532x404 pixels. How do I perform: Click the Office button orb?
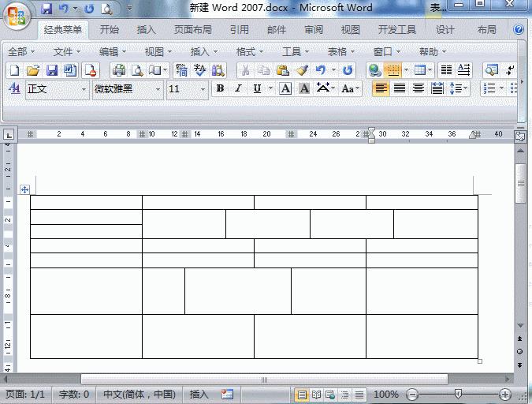pyautogui.click(x=17, y=17)
